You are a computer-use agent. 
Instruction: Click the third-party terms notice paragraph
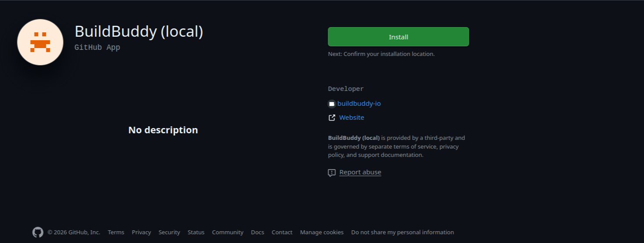pyautogui.click(x=397, y=146)
